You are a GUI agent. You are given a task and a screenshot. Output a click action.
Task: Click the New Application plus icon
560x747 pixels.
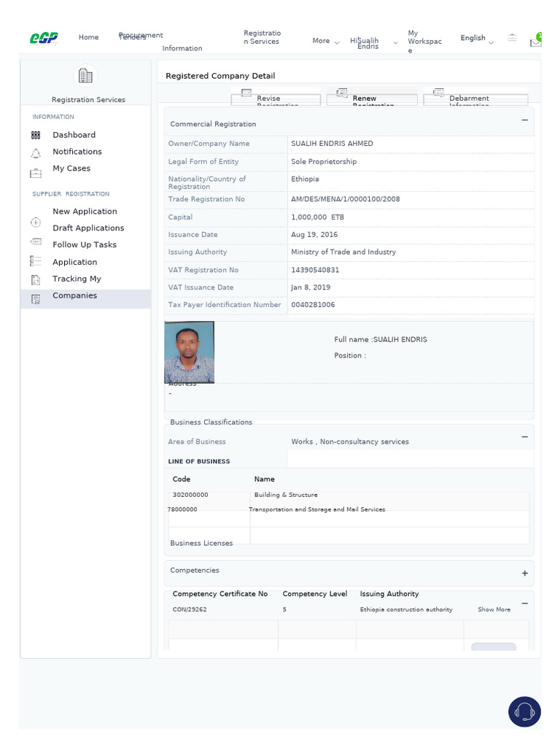click(36, 222)
